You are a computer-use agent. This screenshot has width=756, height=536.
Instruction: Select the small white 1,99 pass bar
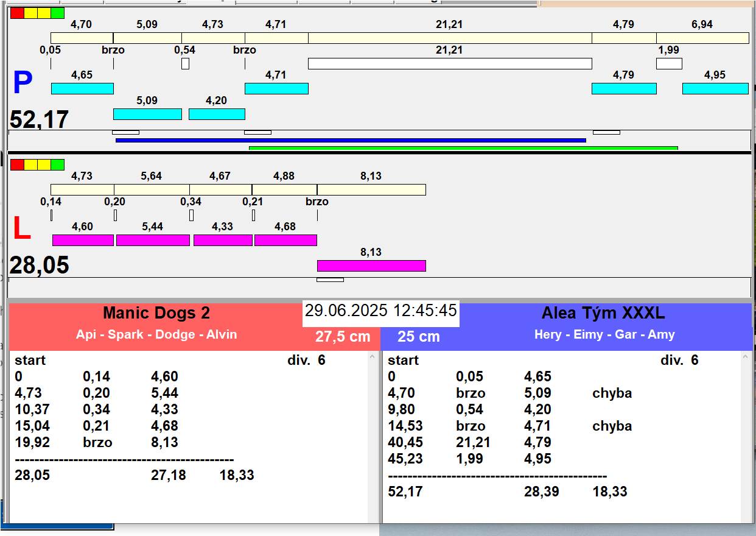click(x=669, y=63)
